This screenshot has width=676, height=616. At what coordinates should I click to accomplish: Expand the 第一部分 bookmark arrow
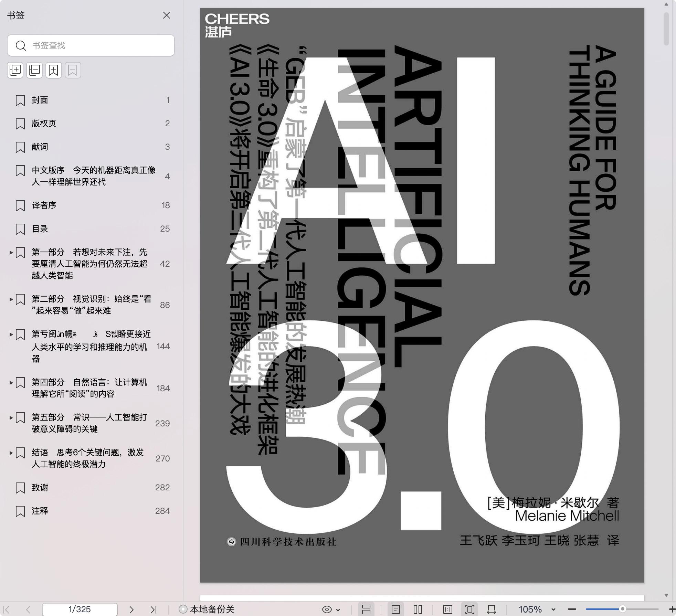11,253
